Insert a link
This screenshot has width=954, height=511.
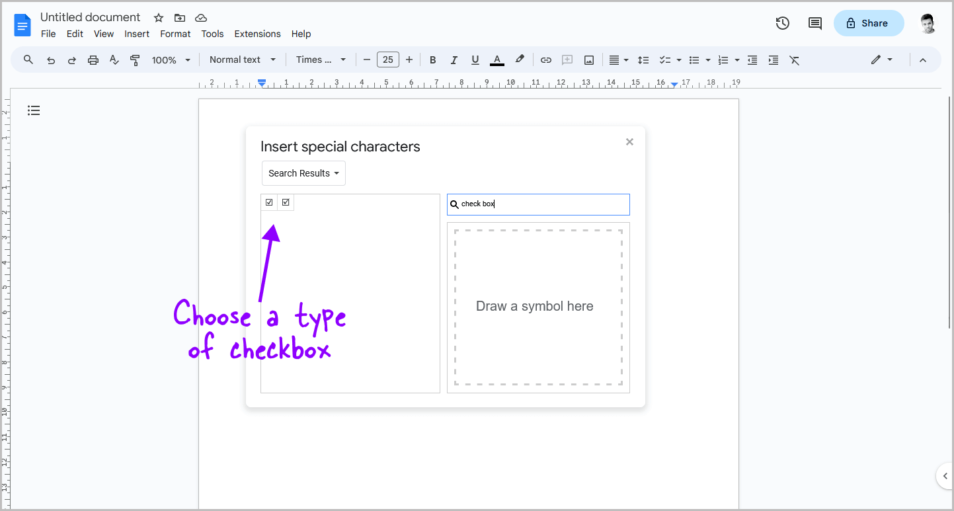point(546,60)
